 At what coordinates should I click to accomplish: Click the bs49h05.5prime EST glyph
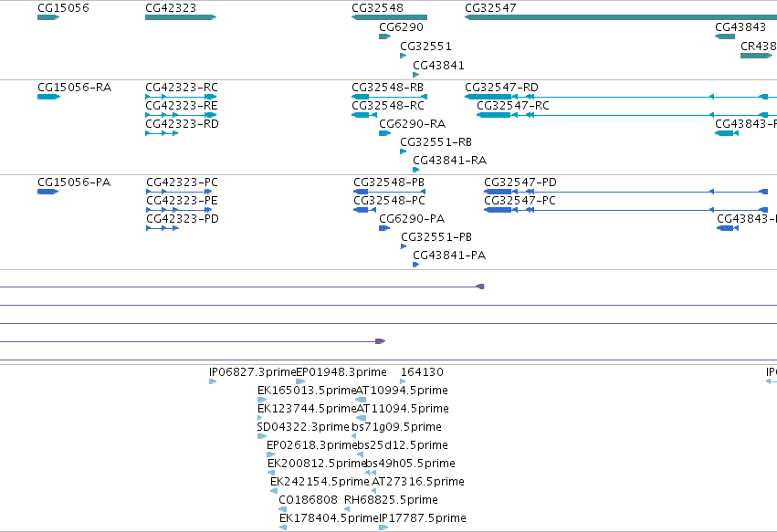pyautogui.click(x=371, y=473)
